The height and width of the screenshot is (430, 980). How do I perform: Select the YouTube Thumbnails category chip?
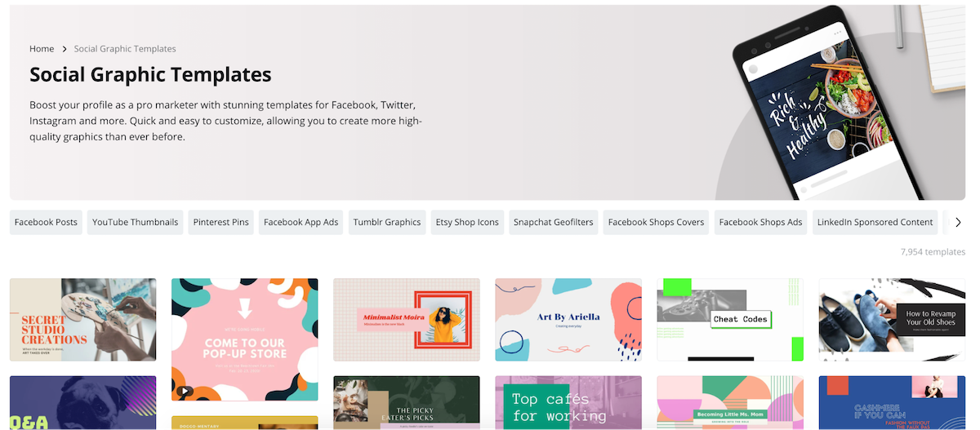tap(136, 222)
